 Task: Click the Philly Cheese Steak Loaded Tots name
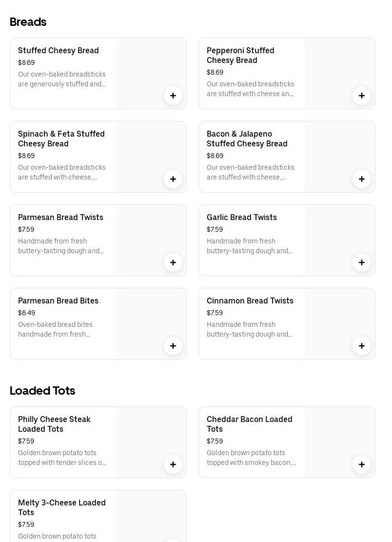tap(54, 424)
